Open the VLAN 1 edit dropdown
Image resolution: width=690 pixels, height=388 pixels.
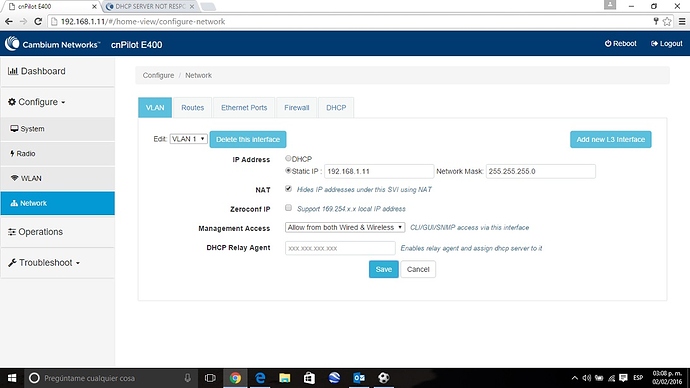pyautogui.click(x=188, y=139)
